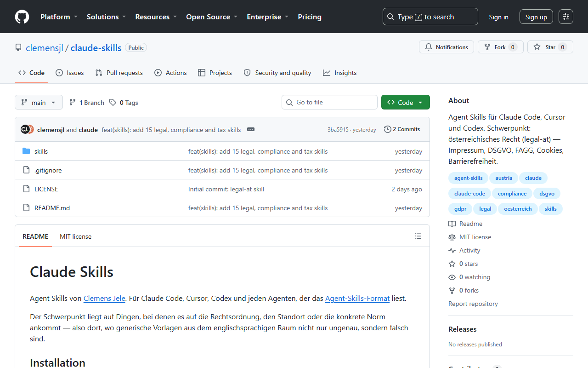Open the LICENSE file
Image resolution: width=588 pixels, height=368 pixels.
point(46,189)
